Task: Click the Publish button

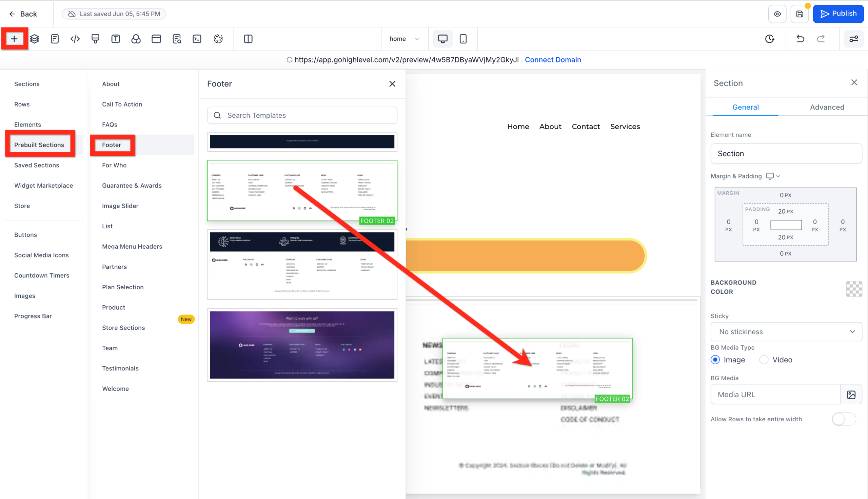Action: [838, 14]
